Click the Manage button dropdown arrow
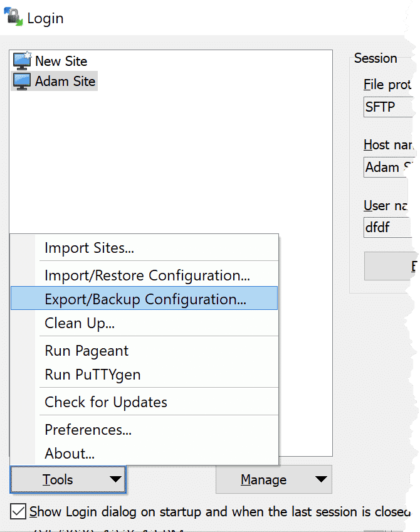 pos(321,479)
